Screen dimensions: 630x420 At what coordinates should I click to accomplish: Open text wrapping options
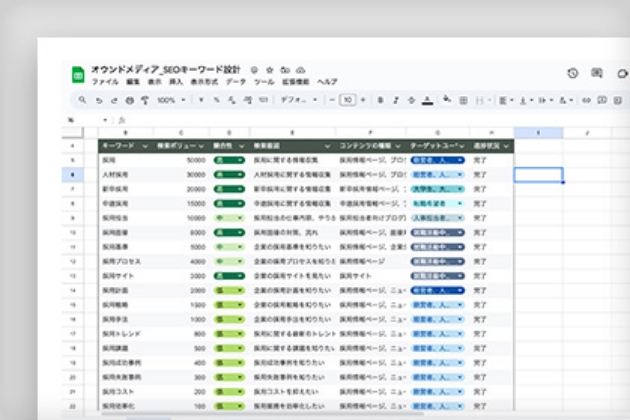pyautogui.click(x=546, y=100)
